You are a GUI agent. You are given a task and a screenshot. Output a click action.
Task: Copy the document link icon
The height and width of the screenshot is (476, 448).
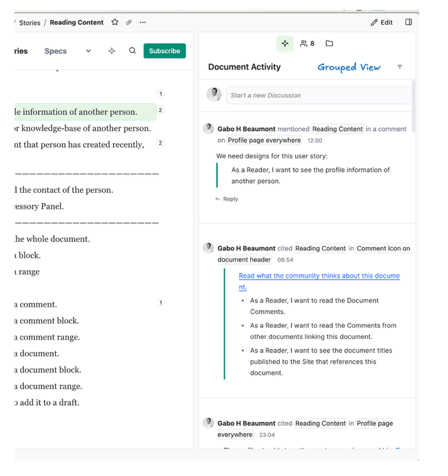[129, 23]
